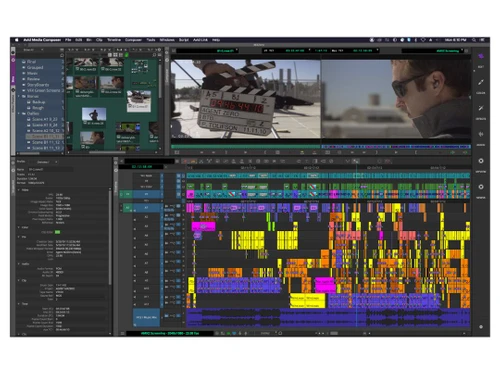This screenshot has height=375, width=500.
Task: Open Scene A1 9_23 bin
Action: click(45, 119)
